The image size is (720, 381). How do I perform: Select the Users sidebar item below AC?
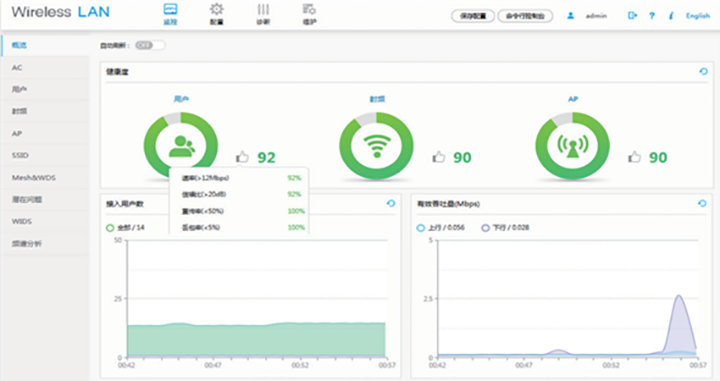(x=45, y=89)
